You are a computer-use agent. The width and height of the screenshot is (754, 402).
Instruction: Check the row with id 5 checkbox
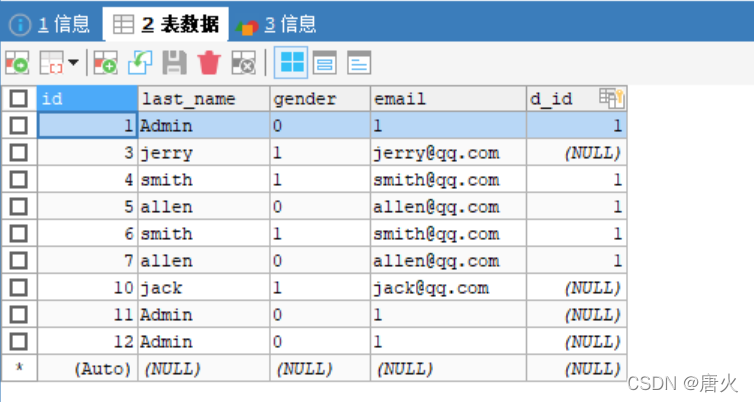19,206
